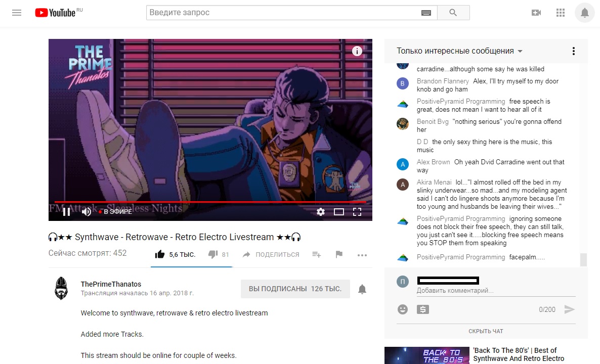
Task: Click the search magnifier button
Action: 453,13
